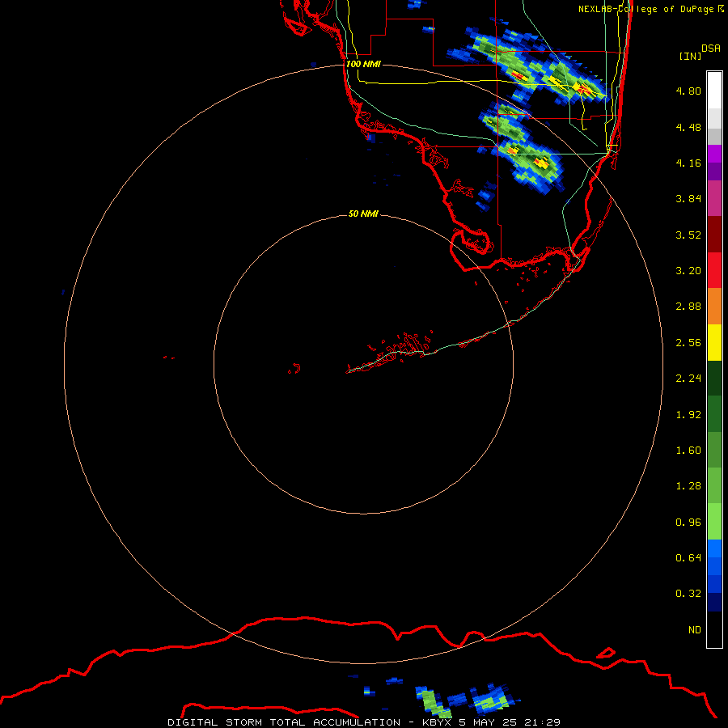Click the 0.32 legend value
The height and width of the screenshot is (728, 728).
pyautogui.click(x=688, y=594)
